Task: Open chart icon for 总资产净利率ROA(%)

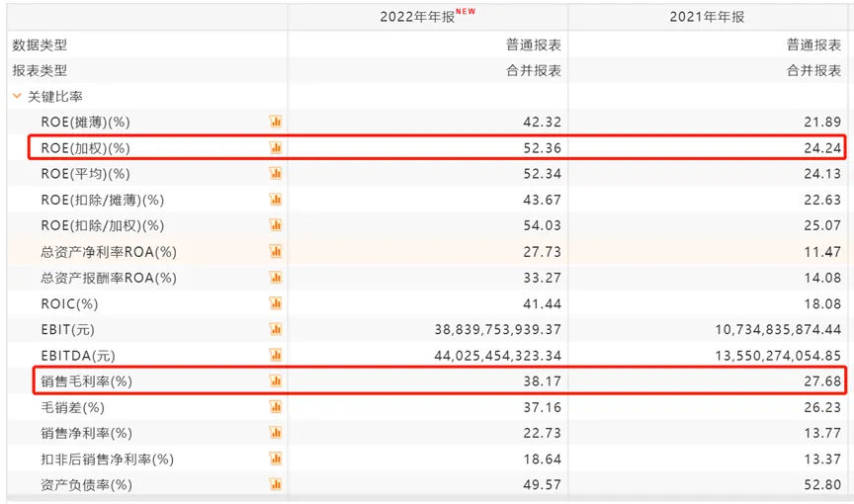Action: coord(276,252)
